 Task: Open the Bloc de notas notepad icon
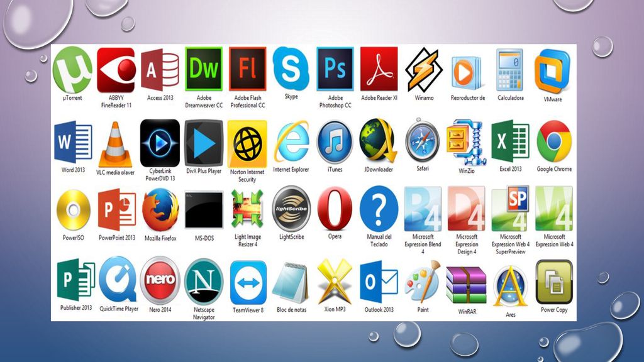[290, 283]
